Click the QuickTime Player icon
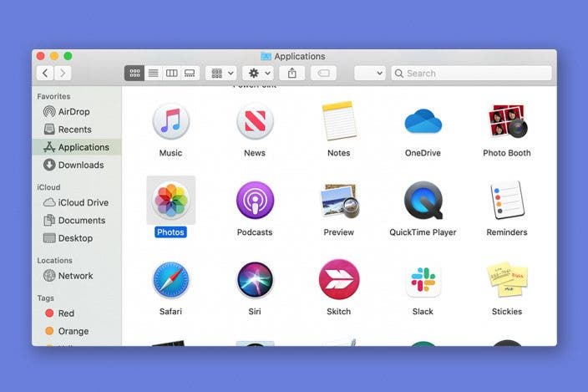The height and width of the screenshot is (392, 588). click(423, 200)
